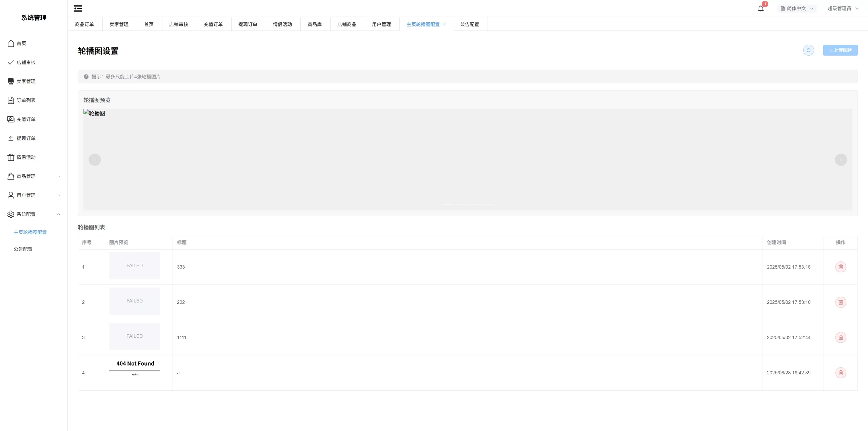Close the 主页轮播图配置 tab
868x431 pixels.
(445, 24)
